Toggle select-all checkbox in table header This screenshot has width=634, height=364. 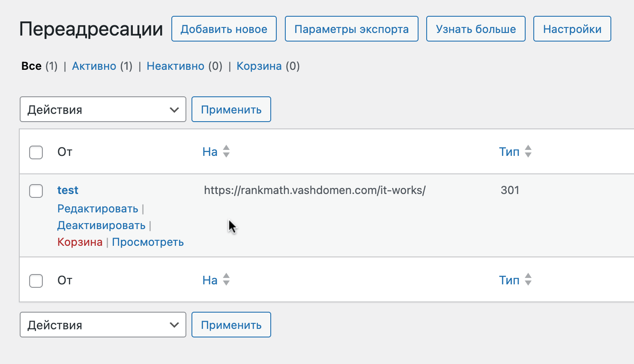[36, 152]
